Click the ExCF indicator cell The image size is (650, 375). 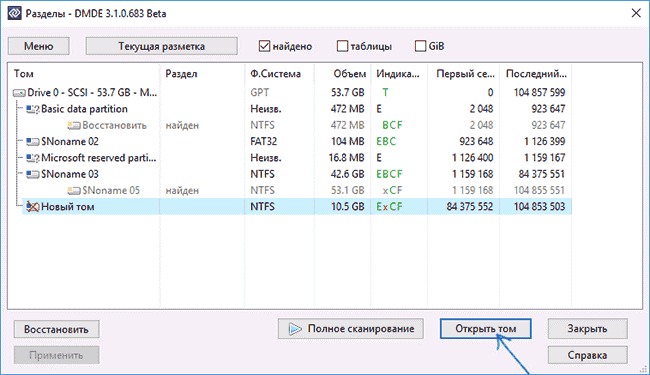[x=389, y=206]
